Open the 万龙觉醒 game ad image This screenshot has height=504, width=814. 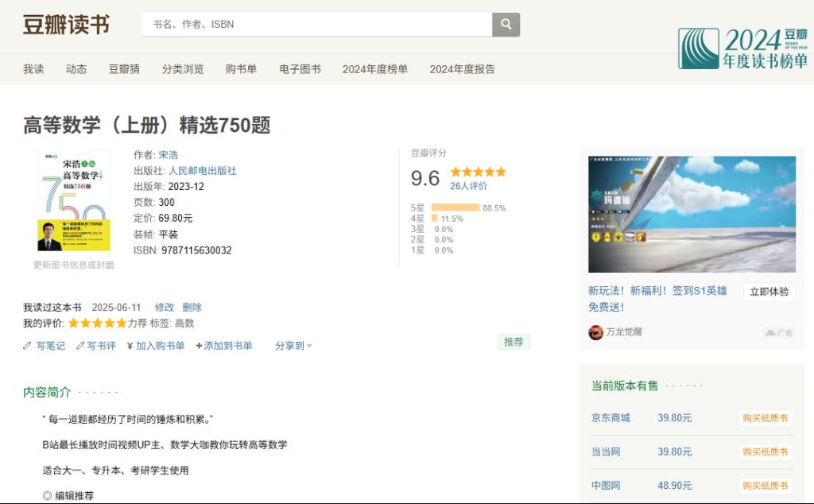pyautogui.click(x=692, y=215)
